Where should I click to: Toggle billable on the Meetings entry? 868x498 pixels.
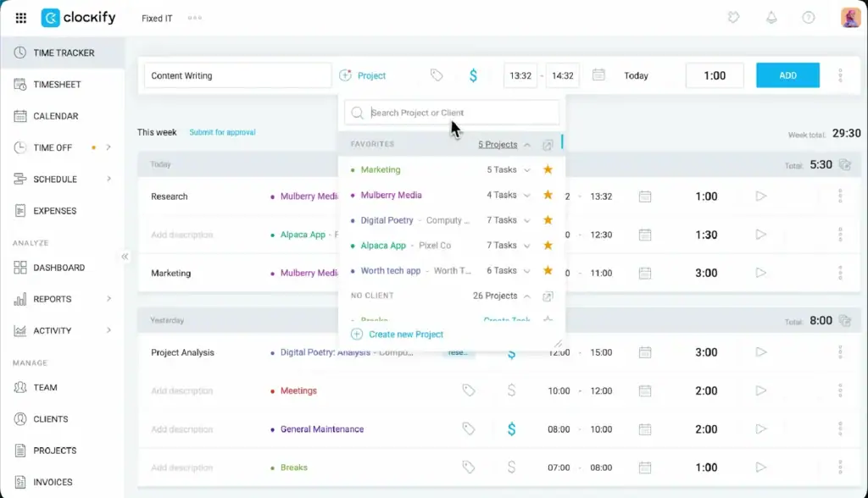point(511,390)
